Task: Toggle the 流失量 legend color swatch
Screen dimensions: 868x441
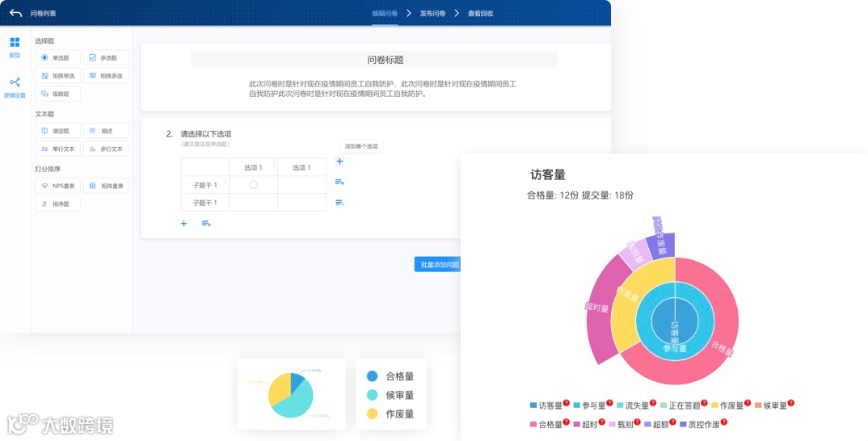Action: click(x=620, y=405)
